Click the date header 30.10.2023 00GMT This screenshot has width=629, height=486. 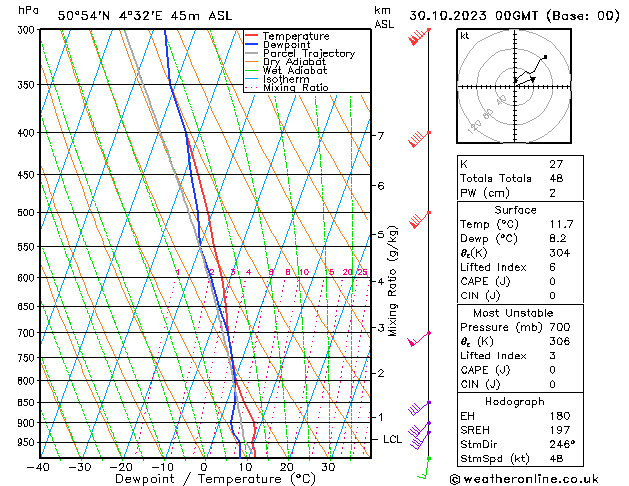[514, 15]
